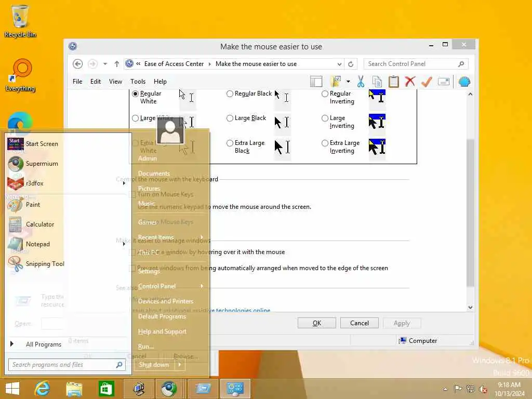Open File Explorer from the taskbar
The image size is (532, 399).
point(74,389)
